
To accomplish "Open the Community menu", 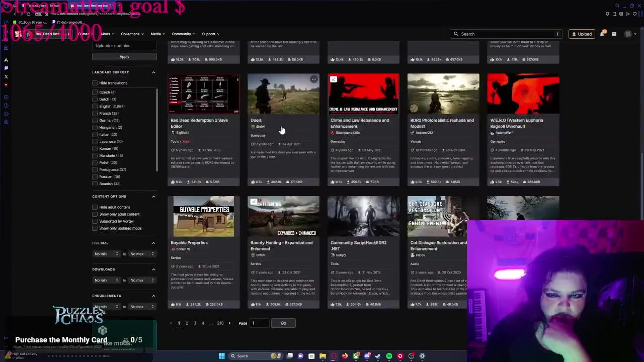I will 184,34.
